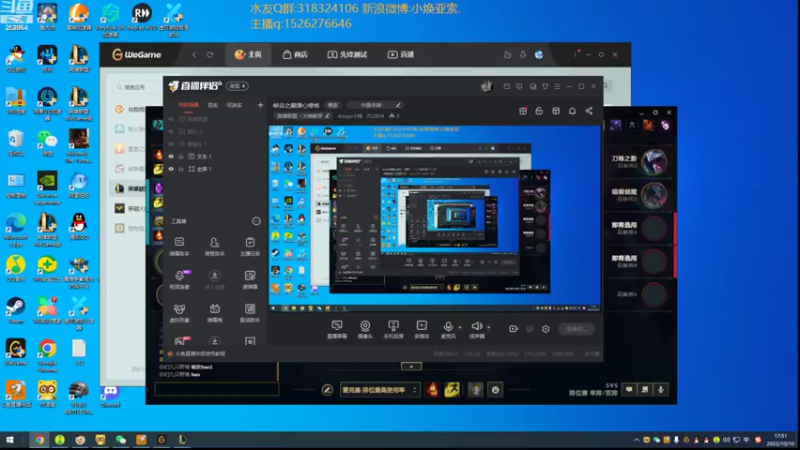Mute the 麦克风 microphone in stream companion
This screenshot has height=450, width=800.
(x=448, y=329)
